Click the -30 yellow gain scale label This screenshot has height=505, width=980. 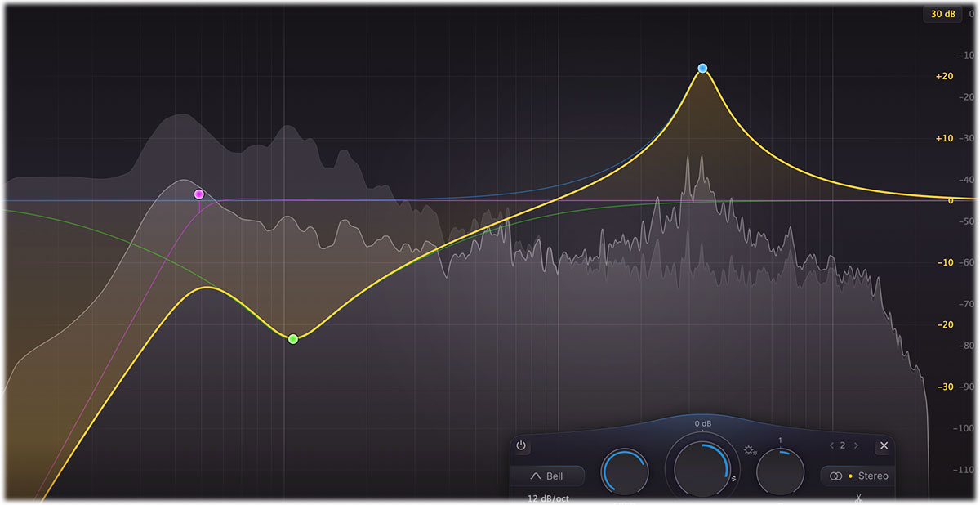tap(945, 387)
